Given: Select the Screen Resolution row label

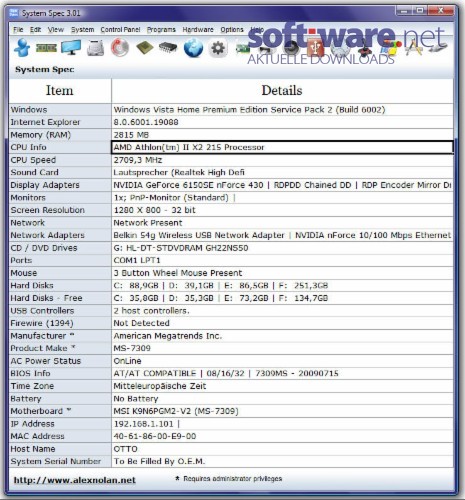Looking at the screenshot, I should tap(47, 210).
